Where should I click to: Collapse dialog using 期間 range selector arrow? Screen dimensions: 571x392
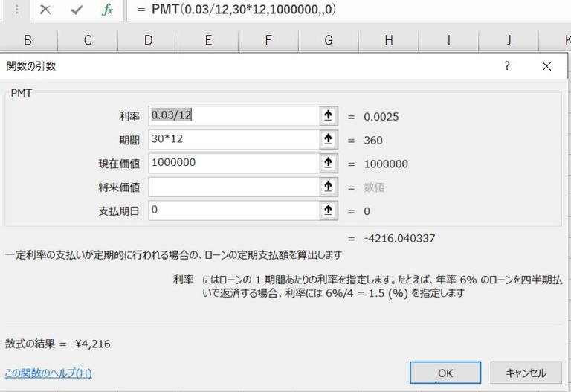[328, 140]
